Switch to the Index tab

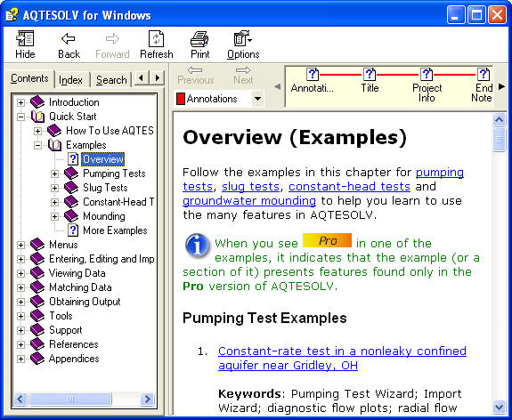pyautogui.click(x=70, y=80)
